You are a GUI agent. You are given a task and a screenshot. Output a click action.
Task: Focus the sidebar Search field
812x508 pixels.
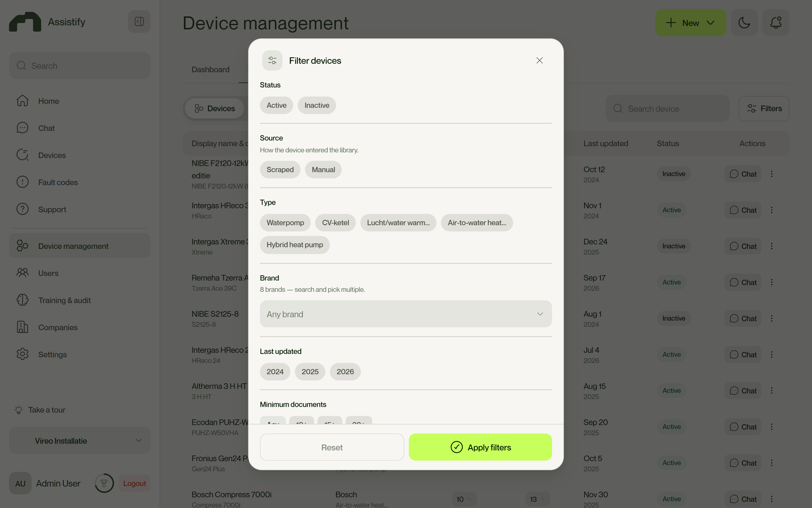80,65
